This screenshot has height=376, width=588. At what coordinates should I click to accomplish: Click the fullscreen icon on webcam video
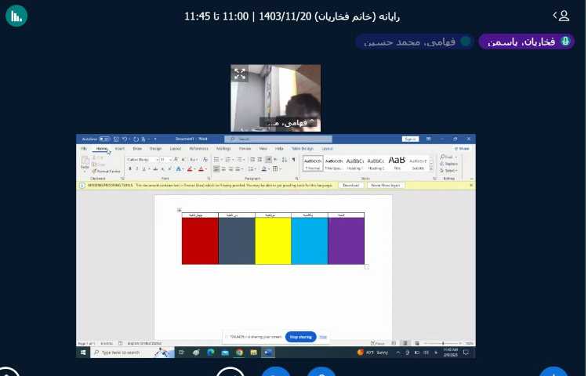240,74
